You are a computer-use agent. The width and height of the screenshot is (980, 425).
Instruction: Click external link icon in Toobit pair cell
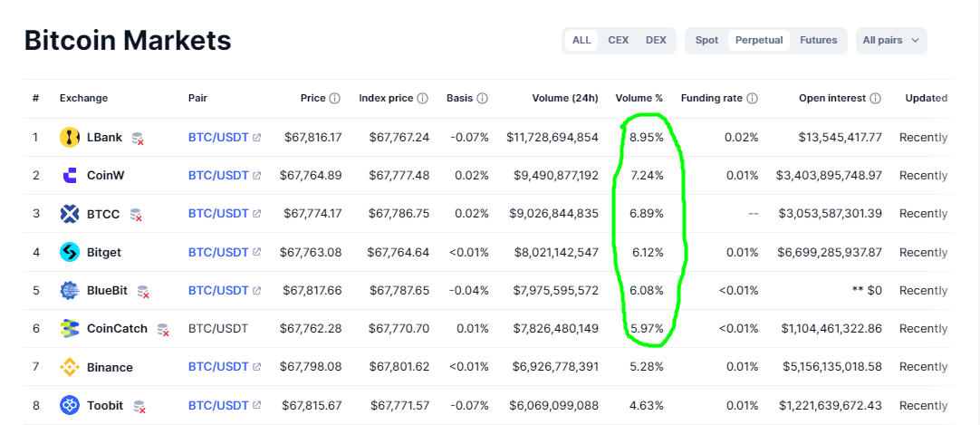click(x=256, y=406)
